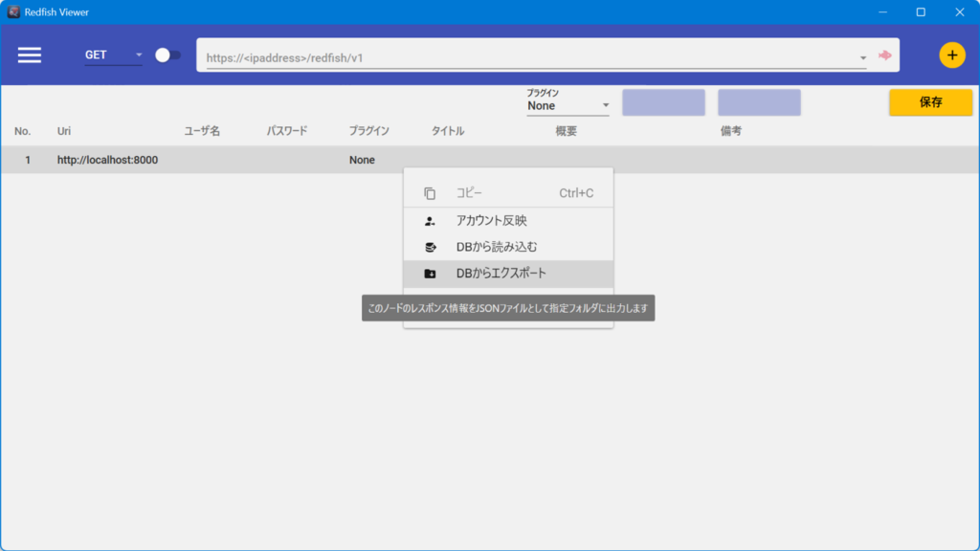Screen dimensions: 980x551
Task: Open the GET method dropdown
Action: click(113, 55)
